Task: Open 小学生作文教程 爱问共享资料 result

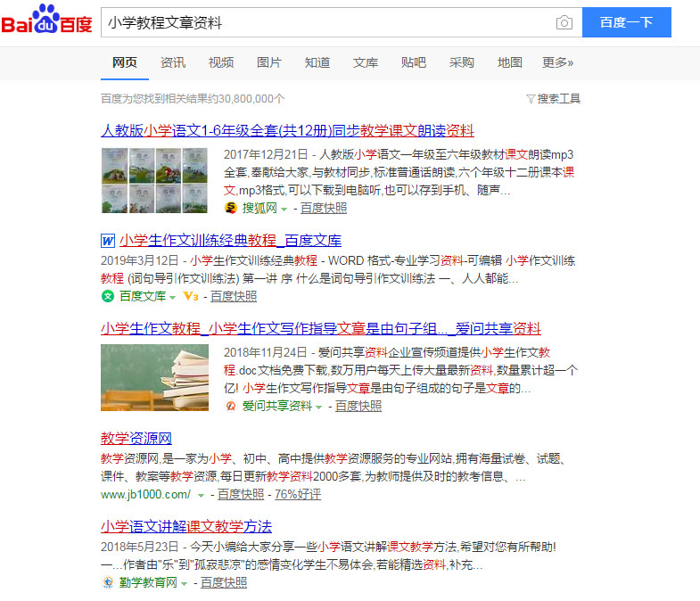Action: [x=321, y=329]
